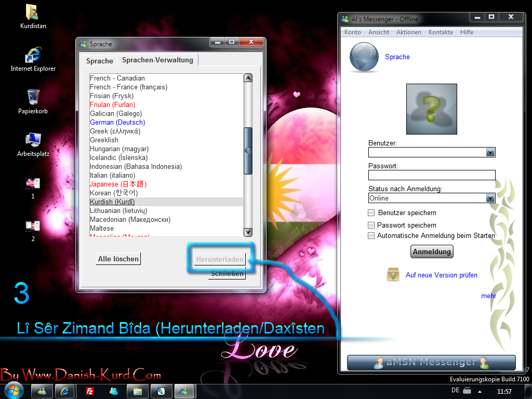Click Auf neue Version prüfen link
The height and width of the screenshot is (399, 532).
(x=442, y=275)
